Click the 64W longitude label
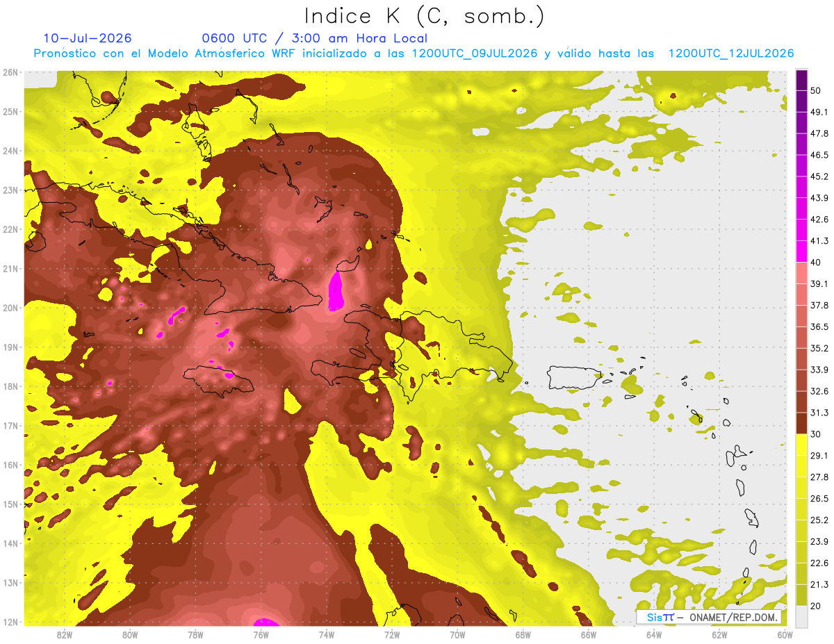The image size is (834, 644). (x=654, y=634)
